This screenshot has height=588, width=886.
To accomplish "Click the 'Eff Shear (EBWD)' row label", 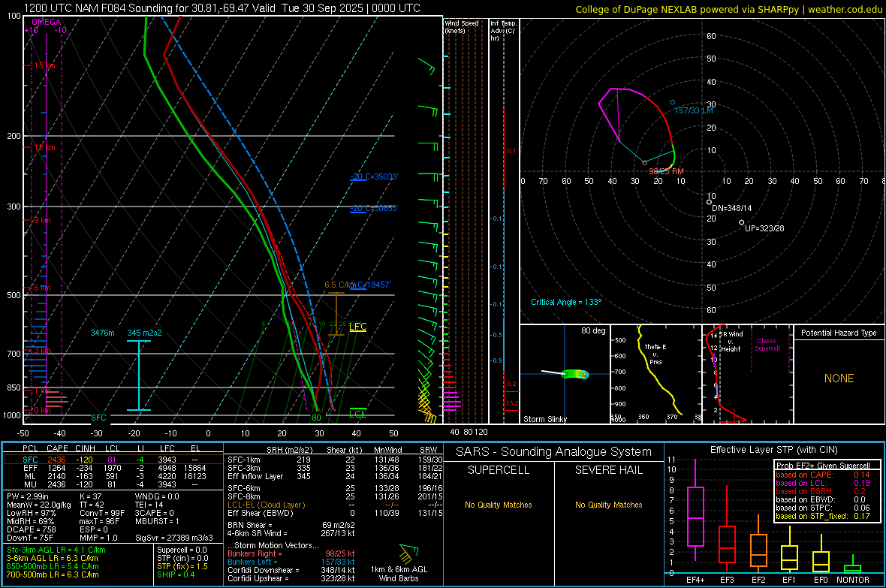I will [261, 513].
